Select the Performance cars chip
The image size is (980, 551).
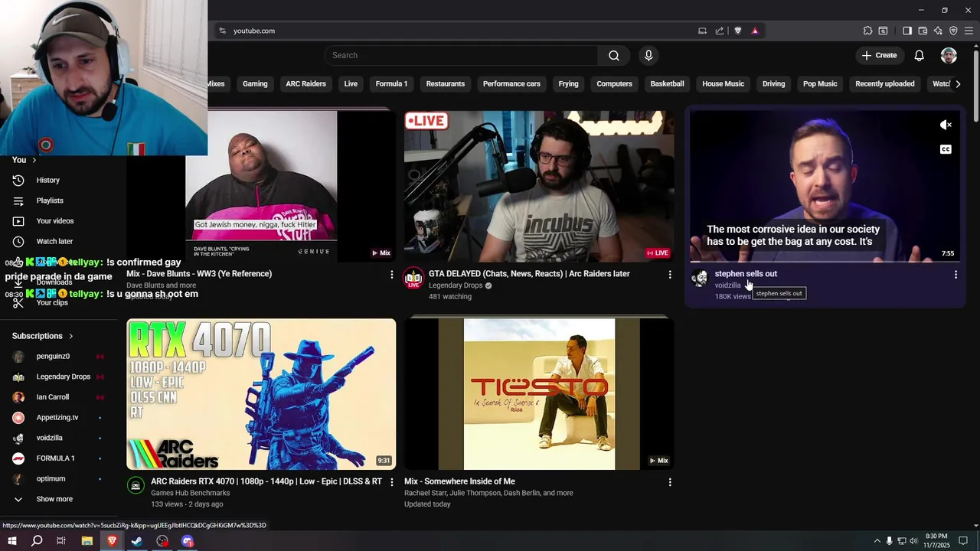click(511, 83)
